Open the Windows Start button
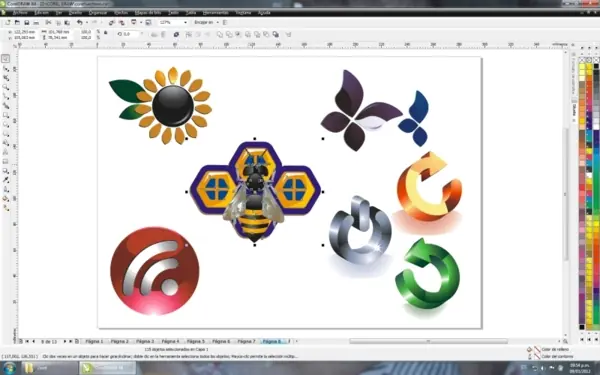The height and width of the screenshot is (375, 600). click(9, 368)
